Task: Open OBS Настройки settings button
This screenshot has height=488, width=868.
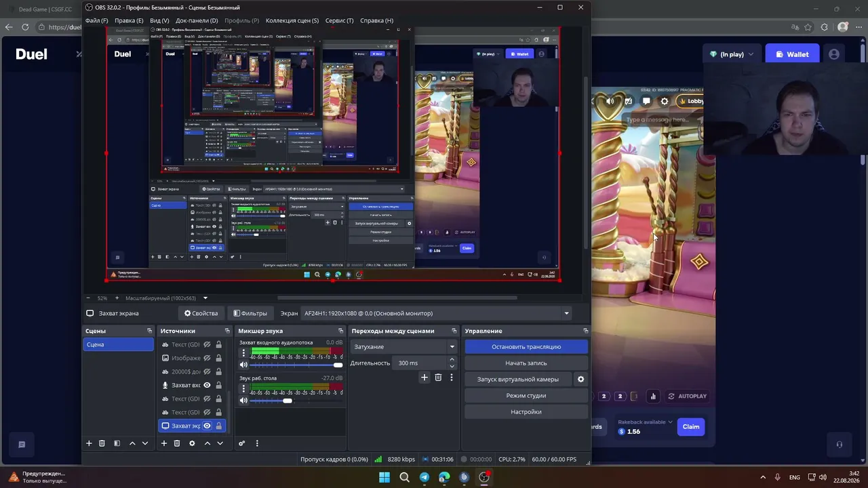Action: click(x=526, y=411)
